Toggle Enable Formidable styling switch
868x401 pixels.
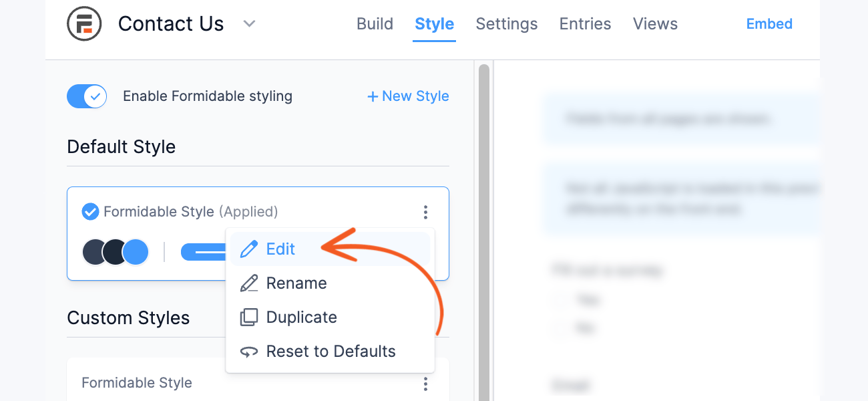(x=87, y=96)
